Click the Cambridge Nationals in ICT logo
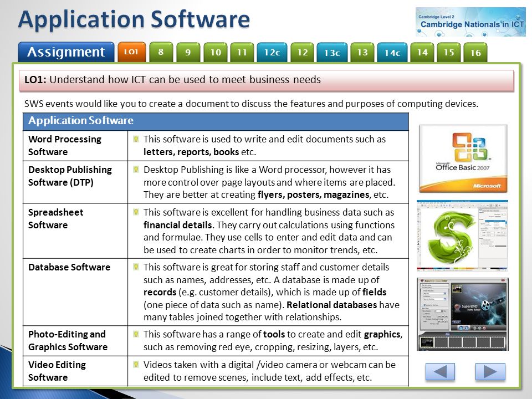The height and width of the screenshot is (399, 532). pyautogui.click(x=470, y=22)
